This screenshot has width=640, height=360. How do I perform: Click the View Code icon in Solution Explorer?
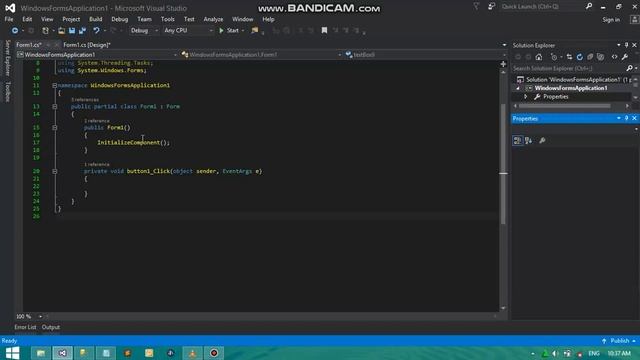[x=614, y=57]
